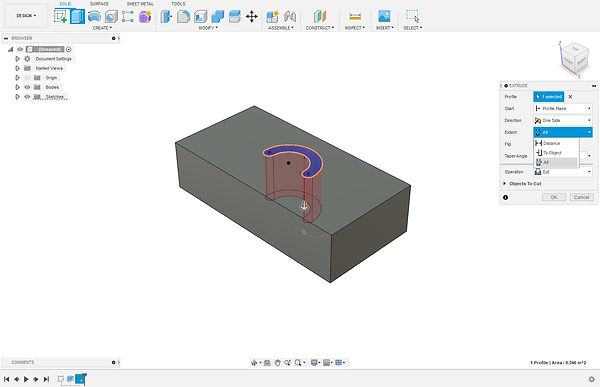Select the Fillet tool
Viewport: 600px width, 387px height.
click(183, 16)
